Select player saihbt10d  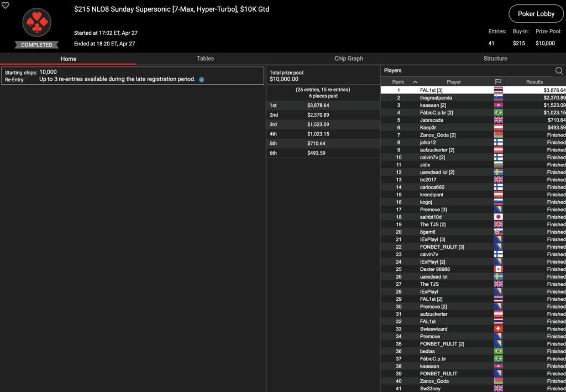point(431,217)
